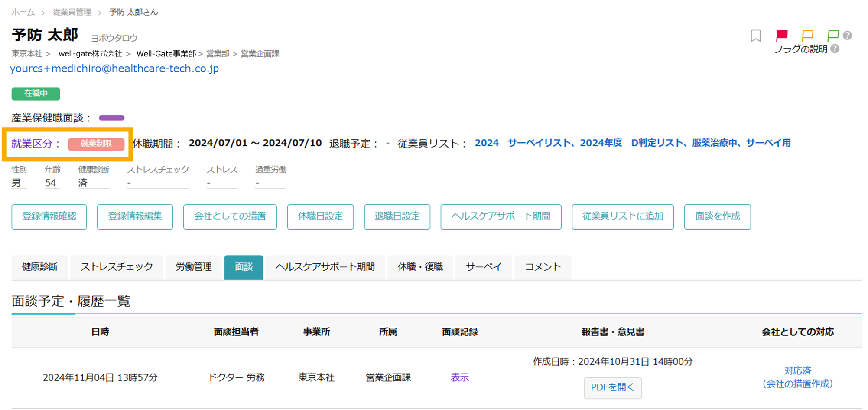Click the help icon next to フラグの説明
The height and width of the screenshot is (410, 868).
click(x=835, y=49)
